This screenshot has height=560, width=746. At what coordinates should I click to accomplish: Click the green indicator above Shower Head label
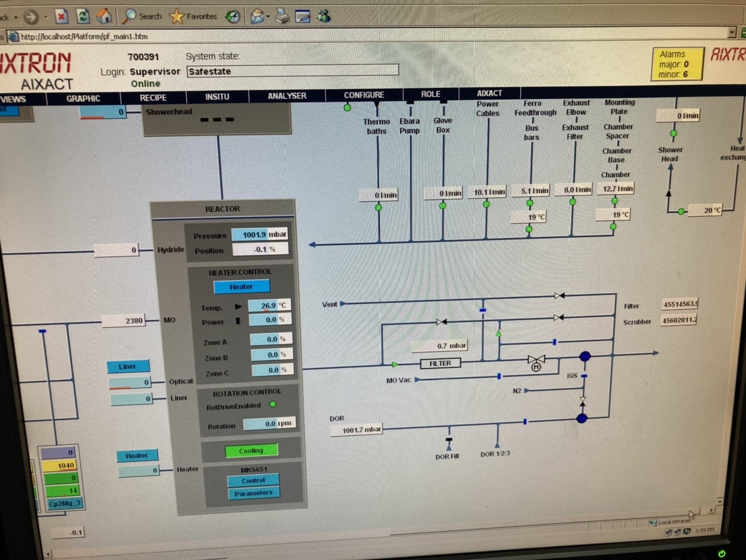tap(673, 134)
